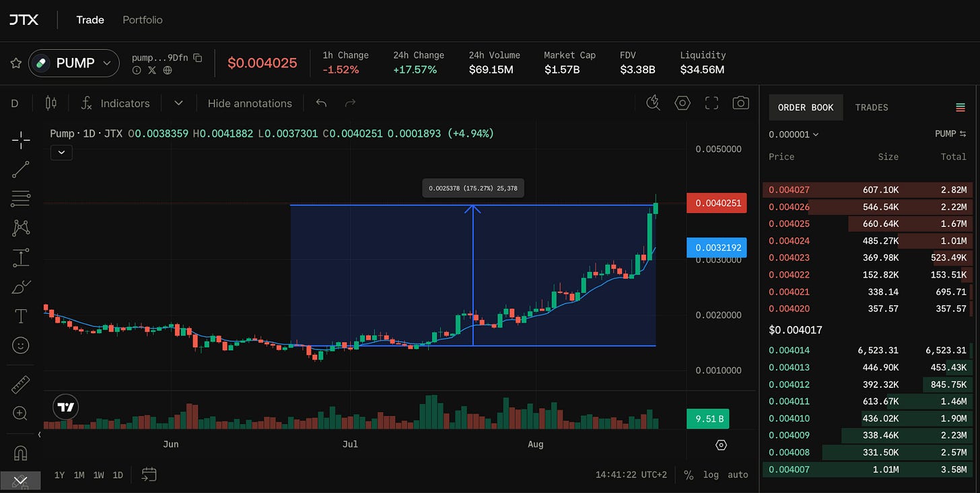Select the 0.004007 bid row

tap(868, 469)
